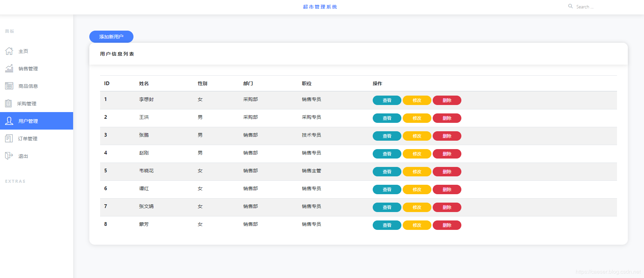The width and height of the screenshot is (644, 278).
Task: Click the 超市管理系统 title link
Action: point(320,7)
